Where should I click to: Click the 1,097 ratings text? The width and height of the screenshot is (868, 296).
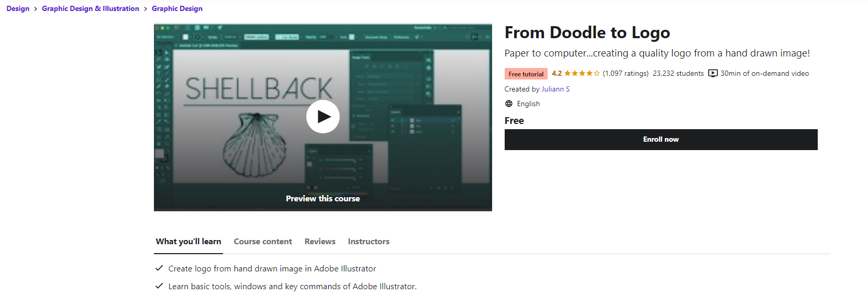[x=626, y=73]
